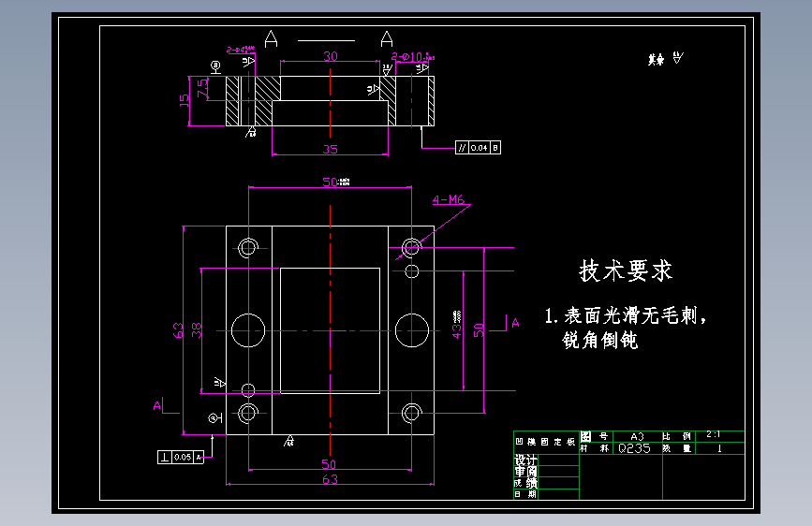Click the 审阅 label in title block
812x526 pixels.
525,471
